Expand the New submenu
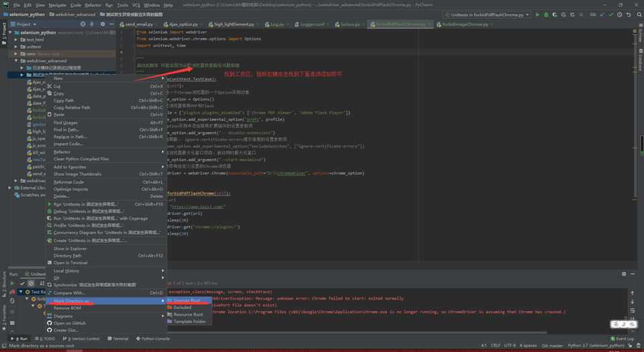The width and height of the screenshot is (644, 352). (x=107, y=78)
